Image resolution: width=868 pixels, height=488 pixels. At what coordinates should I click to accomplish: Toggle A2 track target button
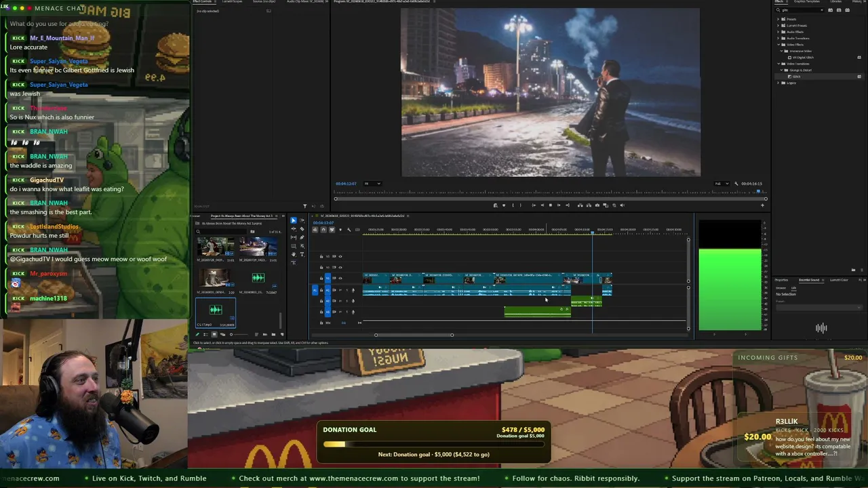pyautogui.click(x=328, y=301)
